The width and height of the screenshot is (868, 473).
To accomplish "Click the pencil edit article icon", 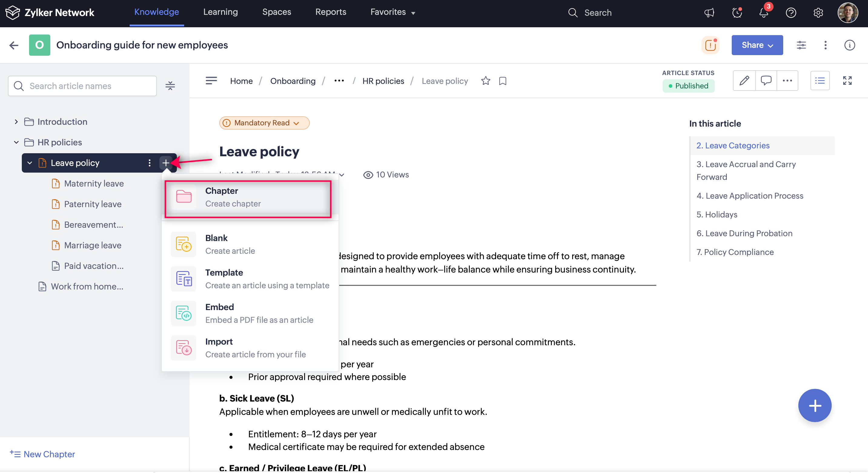I will pos(744,81).
